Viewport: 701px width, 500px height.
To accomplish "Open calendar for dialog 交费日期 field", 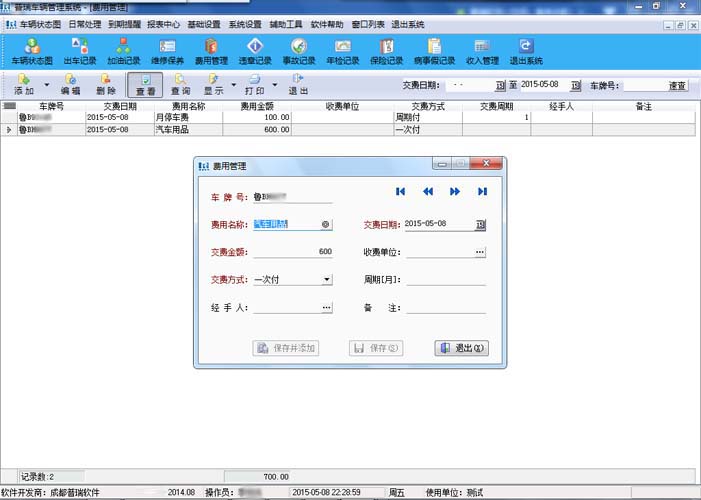I will pos(480,225).
